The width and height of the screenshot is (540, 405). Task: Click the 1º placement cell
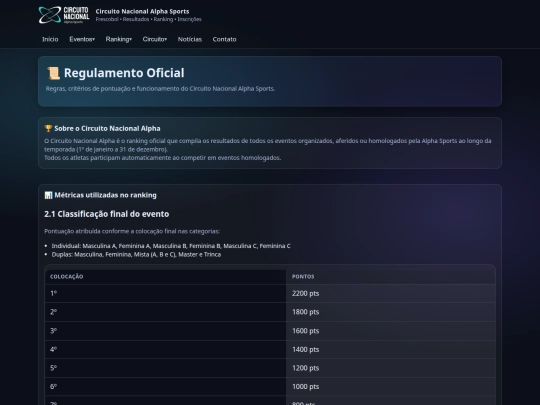pyautogui.click(x=165, y=293)
